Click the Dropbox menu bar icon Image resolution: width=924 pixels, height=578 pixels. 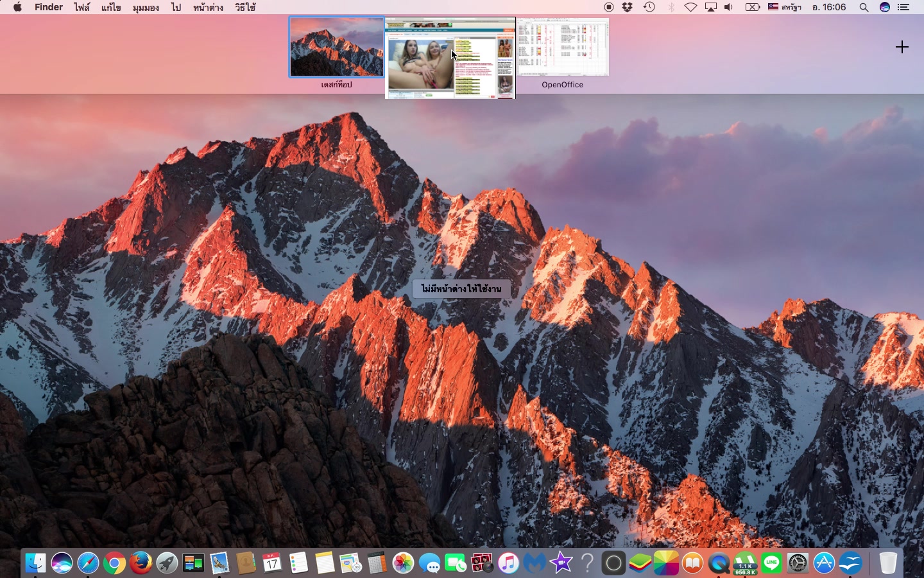coord(628,7)
